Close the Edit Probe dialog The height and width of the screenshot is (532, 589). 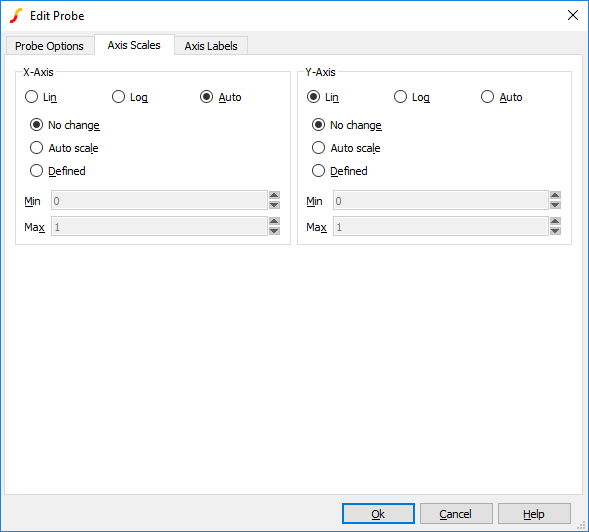[x=573, y=15]
